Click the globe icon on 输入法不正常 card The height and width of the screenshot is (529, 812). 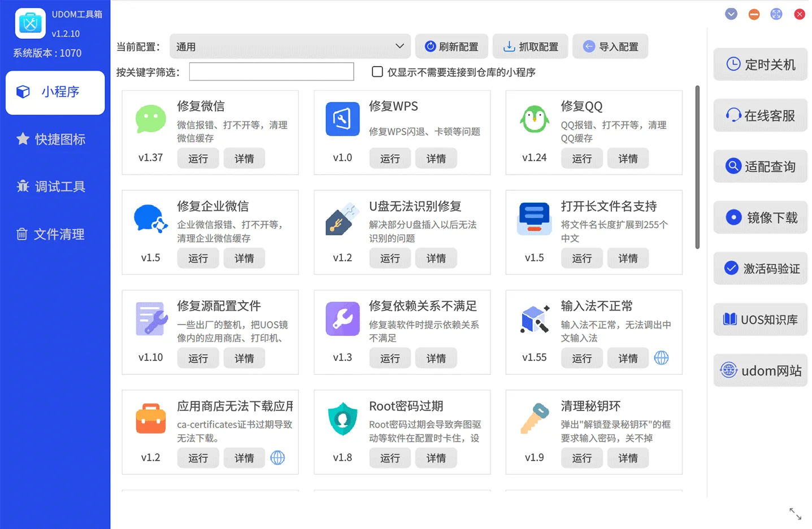coord(661,358)
